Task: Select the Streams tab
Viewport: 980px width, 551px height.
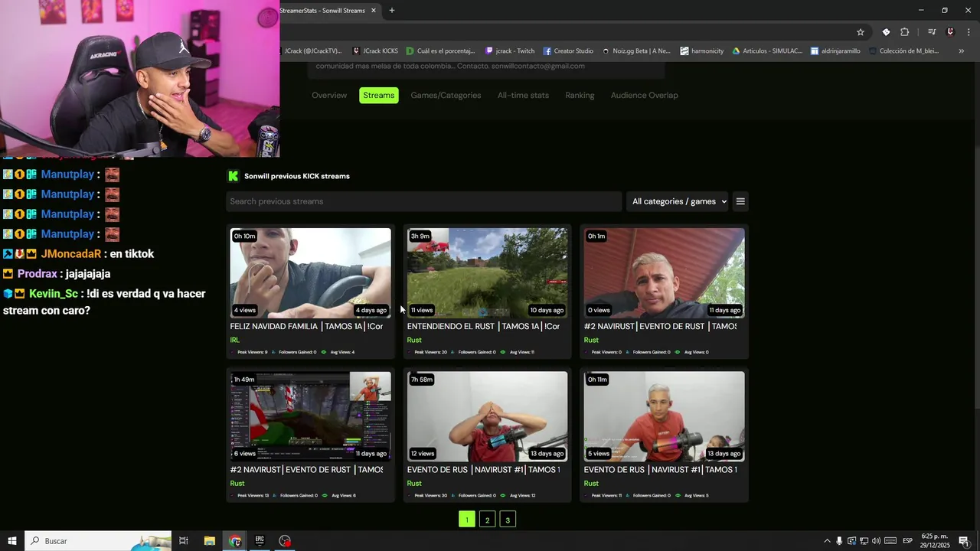Action: [x=379, y=96]
